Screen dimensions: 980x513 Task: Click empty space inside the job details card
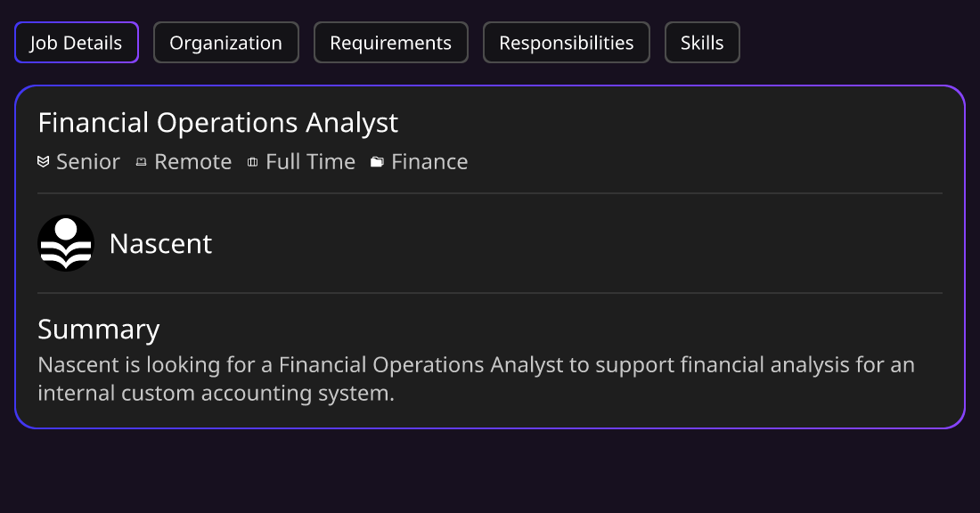(688, 244)
